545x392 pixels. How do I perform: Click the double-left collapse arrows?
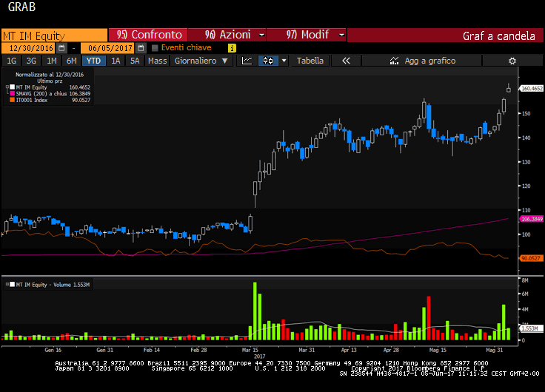345,61
